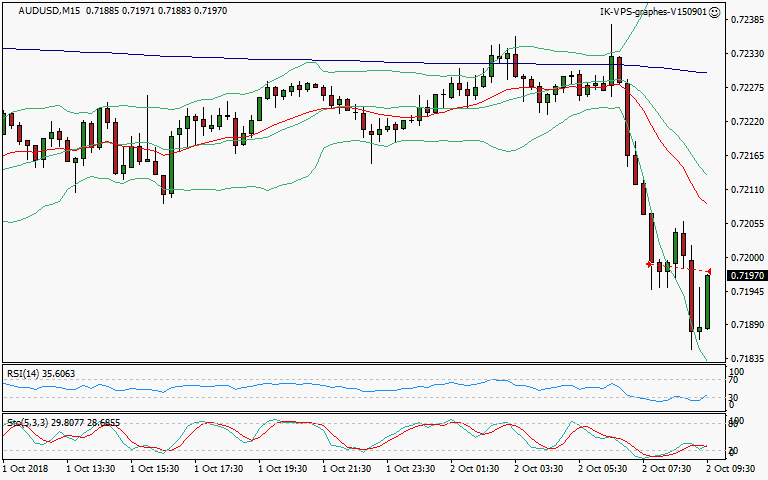Click the left red trade arrow marker
768x480 pixels.
click(x=649, y=264)
